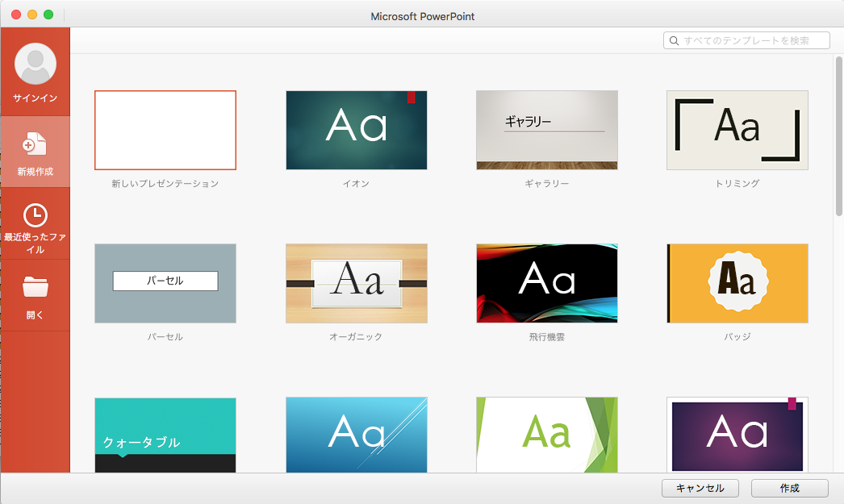Select the purple Aa template thumbnail
The width and height of the screenshot is (844, 504).
[737, 435]
